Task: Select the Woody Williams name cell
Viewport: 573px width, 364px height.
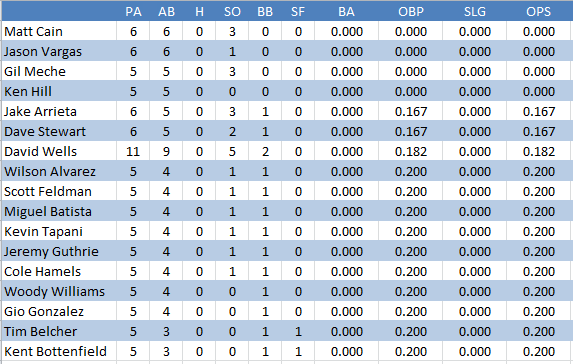Action: click(59, 291)
